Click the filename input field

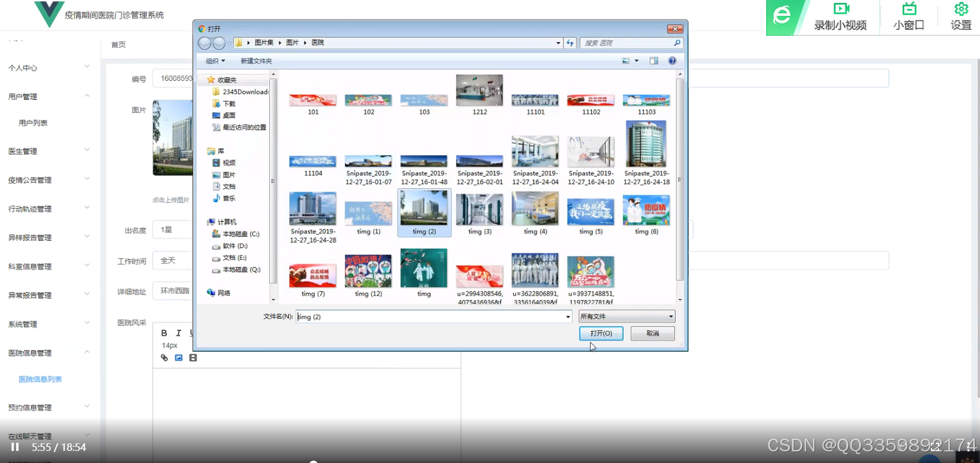(x=430, y=316)
